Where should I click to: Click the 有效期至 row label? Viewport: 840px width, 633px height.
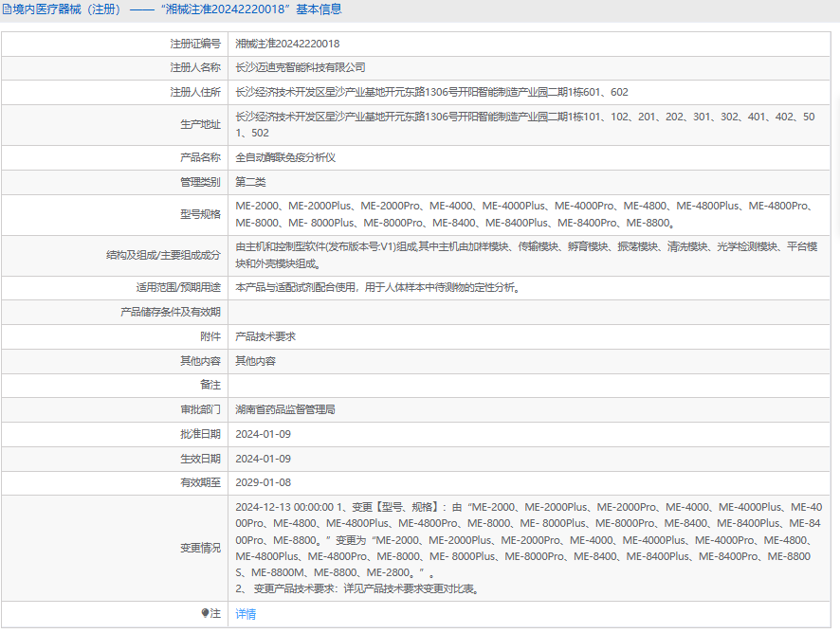tap(200, 482)
